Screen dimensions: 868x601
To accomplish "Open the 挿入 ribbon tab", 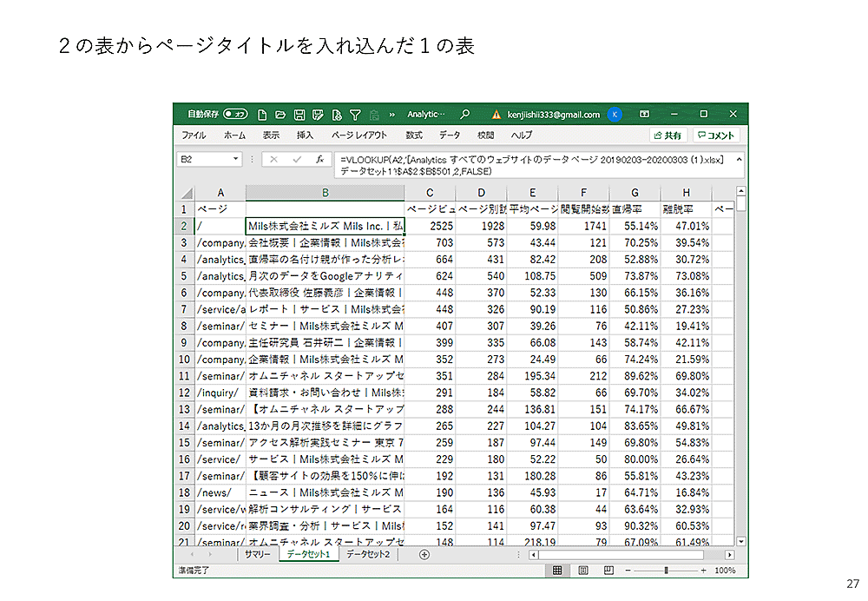I will (305, 135).
